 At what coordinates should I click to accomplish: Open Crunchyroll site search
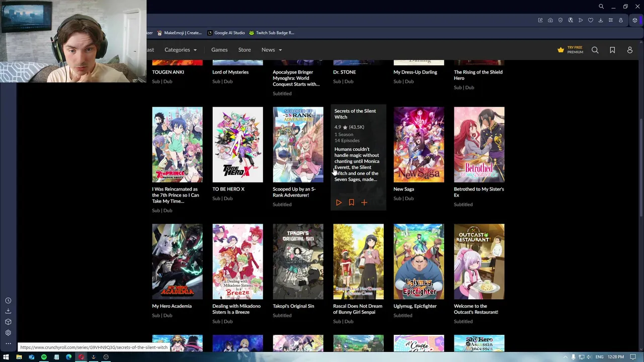[595, 50]
